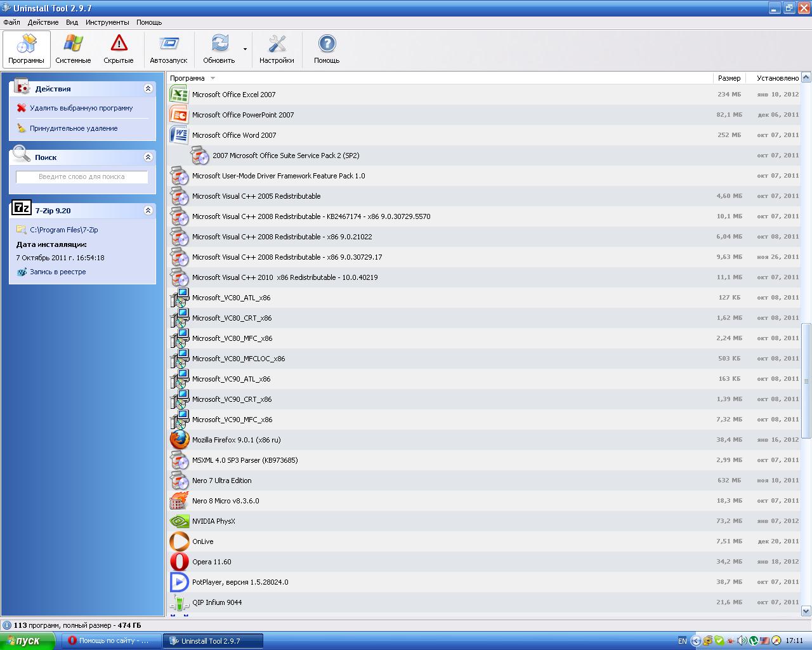The width and height of the screenshot is (812, 650).
Task: Open the Обновить dropdown arrow
Action: coord(245,50)
